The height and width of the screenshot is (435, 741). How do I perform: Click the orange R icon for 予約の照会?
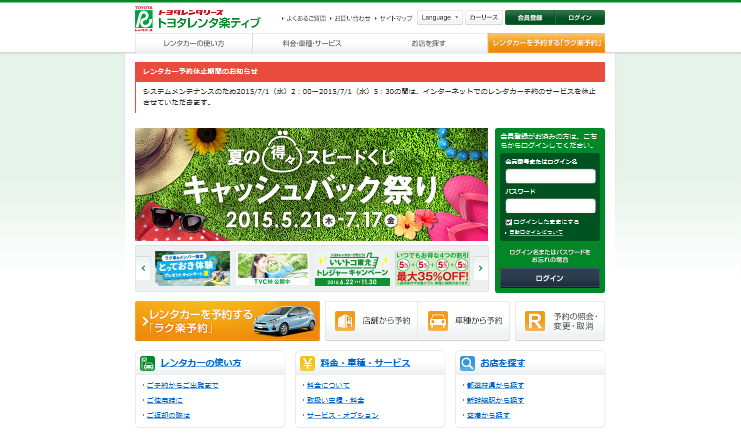tap(534, 321)
